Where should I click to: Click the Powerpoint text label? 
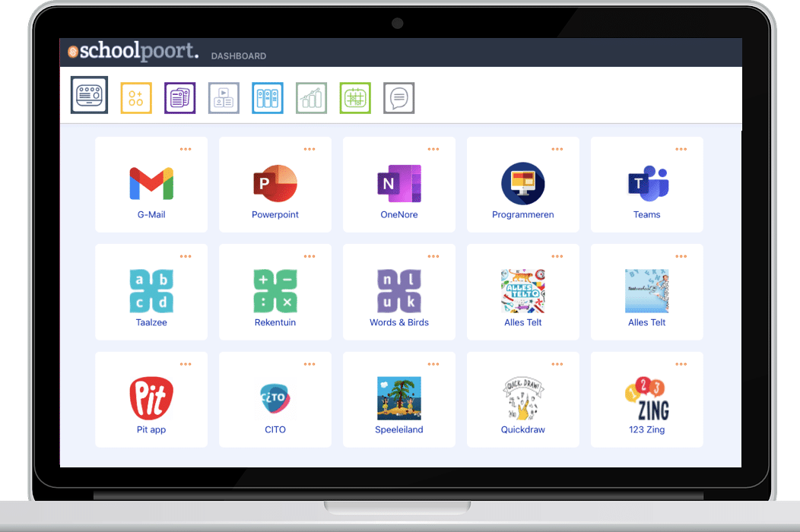[275, 215]
